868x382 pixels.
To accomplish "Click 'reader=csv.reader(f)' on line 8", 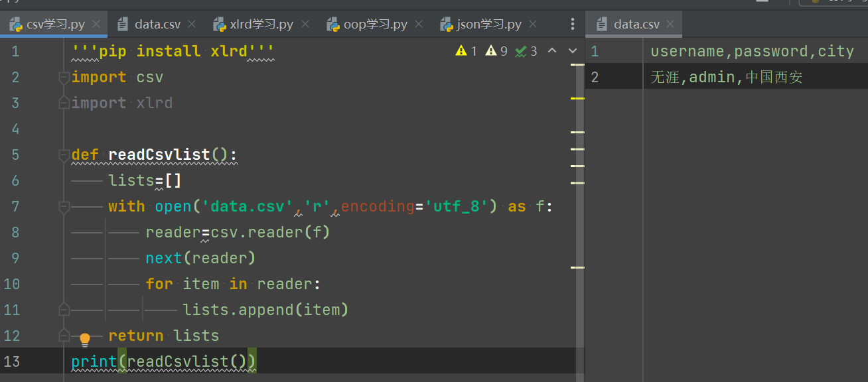I will tap(238, 232).
